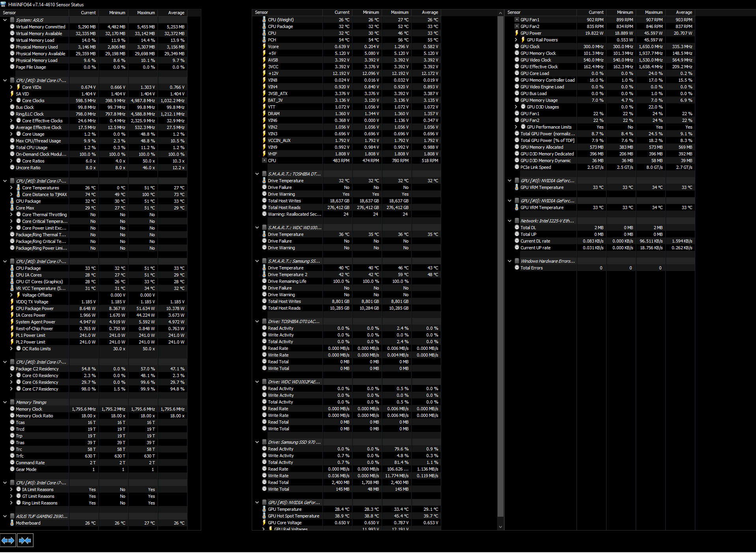Click icon beside PCIe Link Speed
Image resolution: width=756 pixels, height=553 pixels.
(516, 167)
